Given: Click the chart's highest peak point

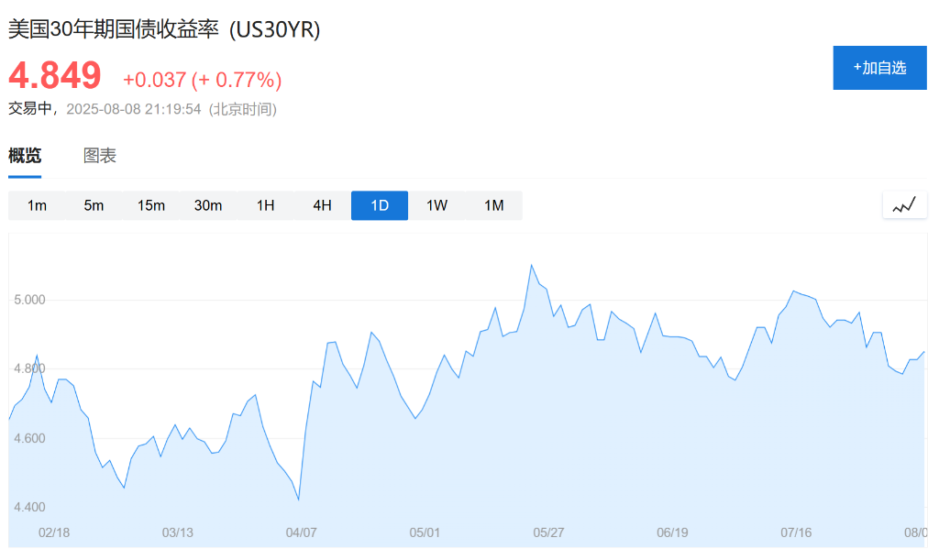Looking at the screenshot, I should pyautogui.click(x=531, y=266).
